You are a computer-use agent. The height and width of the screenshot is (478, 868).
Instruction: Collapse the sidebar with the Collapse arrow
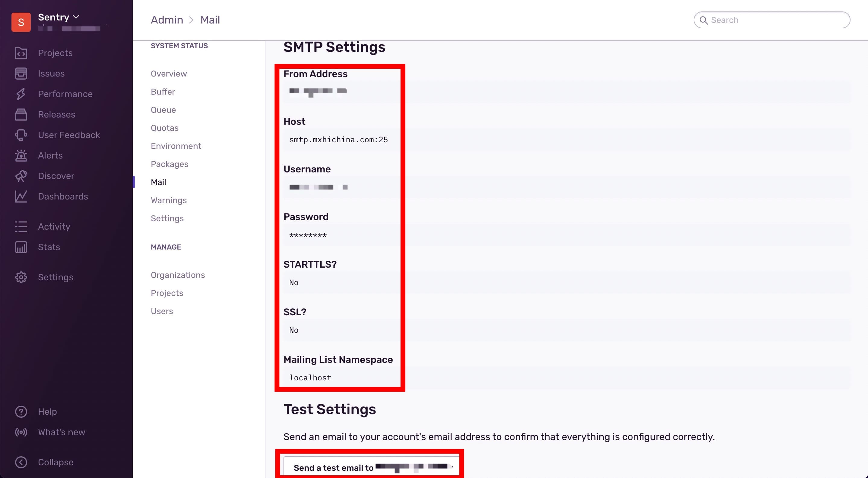pyautogui.click(x=21, y=462)
